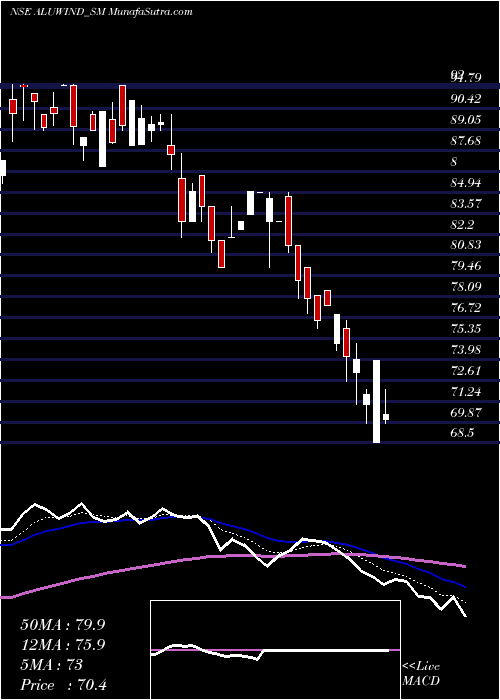The width and height of the screenshot is (500, 700).
Task: Click the 84.94 price axis label
Action: [x=466, y=183]
